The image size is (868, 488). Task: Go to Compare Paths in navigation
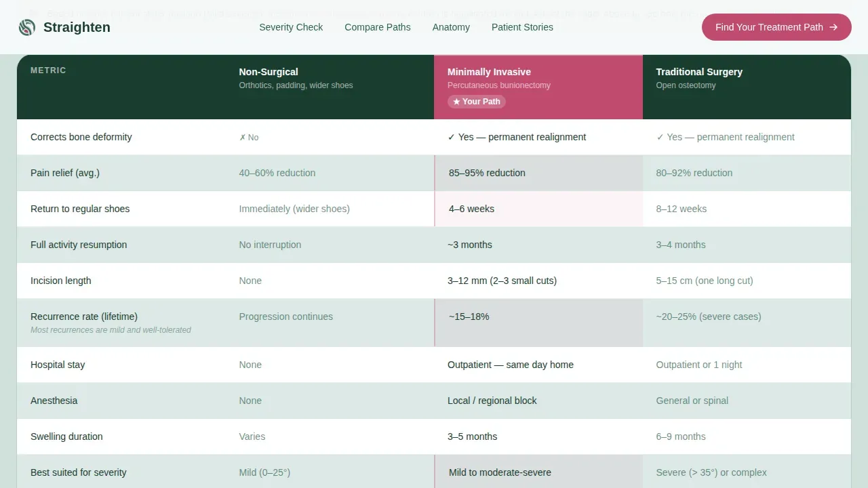378,27
